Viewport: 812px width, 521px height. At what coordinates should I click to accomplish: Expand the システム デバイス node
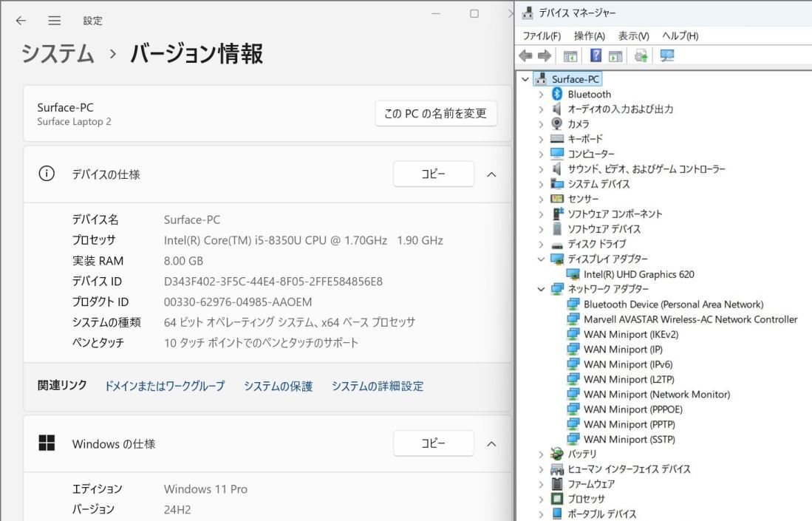point(541,184)
